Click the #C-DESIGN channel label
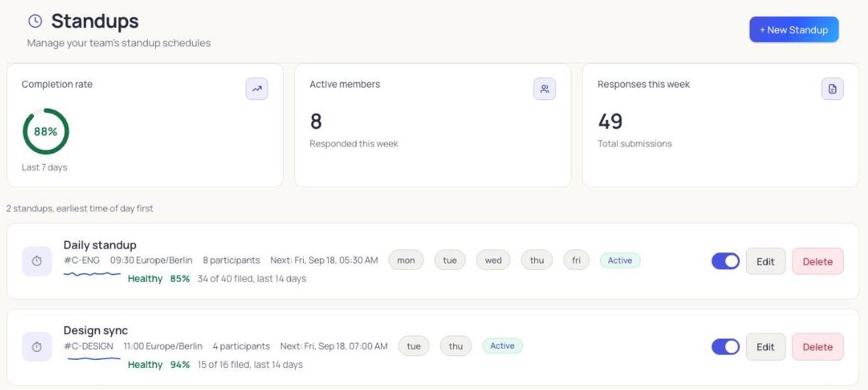Viewport: 868px width, 390px height. coord(88,347)
